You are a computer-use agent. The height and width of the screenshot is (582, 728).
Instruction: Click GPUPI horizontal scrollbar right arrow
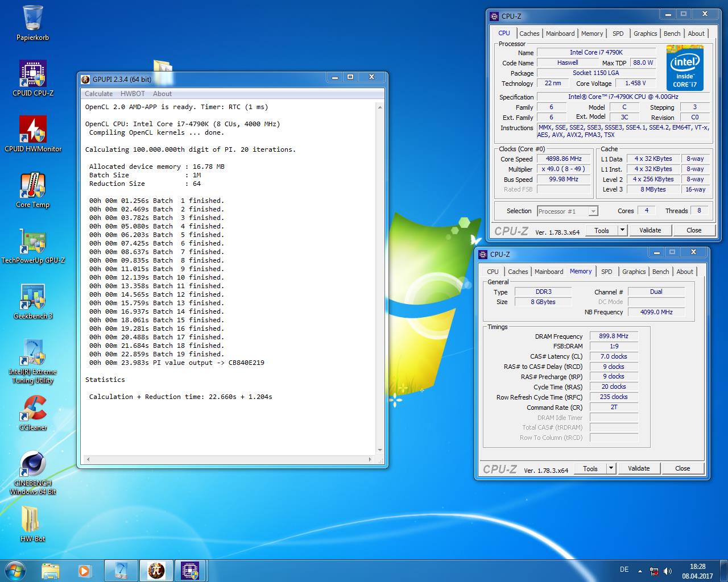(371, 459)
